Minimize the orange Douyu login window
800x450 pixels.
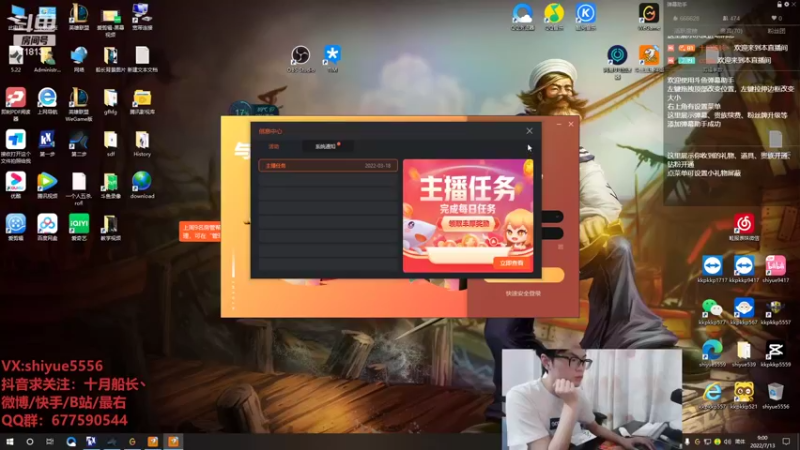tap(559, 124)
